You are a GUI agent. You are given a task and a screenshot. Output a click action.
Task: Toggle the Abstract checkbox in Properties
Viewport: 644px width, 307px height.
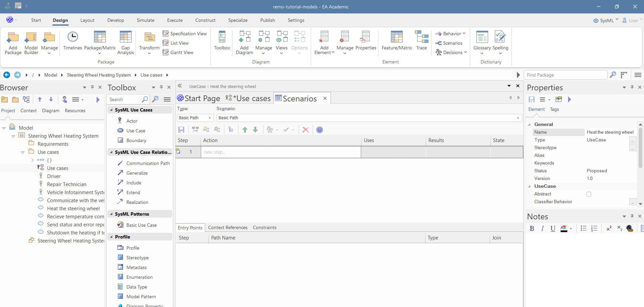tap(589, 194)
